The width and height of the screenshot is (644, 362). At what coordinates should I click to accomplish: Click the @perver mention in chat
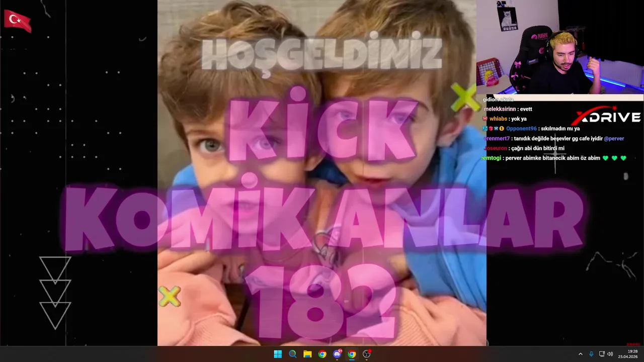pyautogui.click(x=614, y=138)
